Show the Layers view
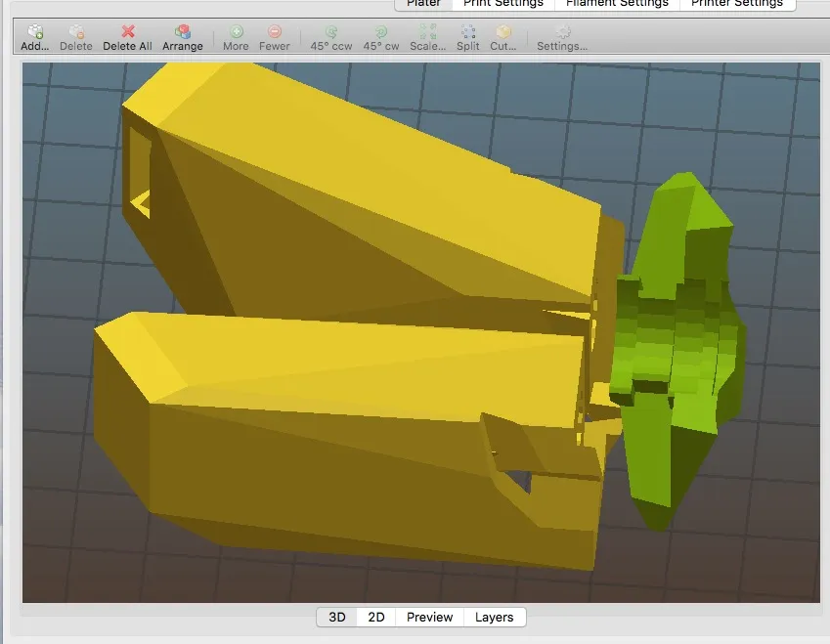 494,617
